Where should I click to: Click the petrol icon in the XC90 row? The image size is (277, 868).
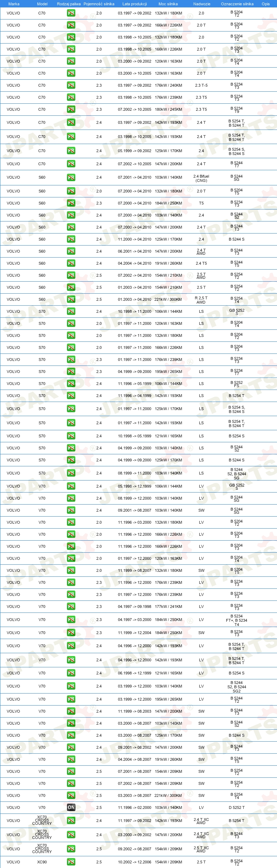coord(71,862)
